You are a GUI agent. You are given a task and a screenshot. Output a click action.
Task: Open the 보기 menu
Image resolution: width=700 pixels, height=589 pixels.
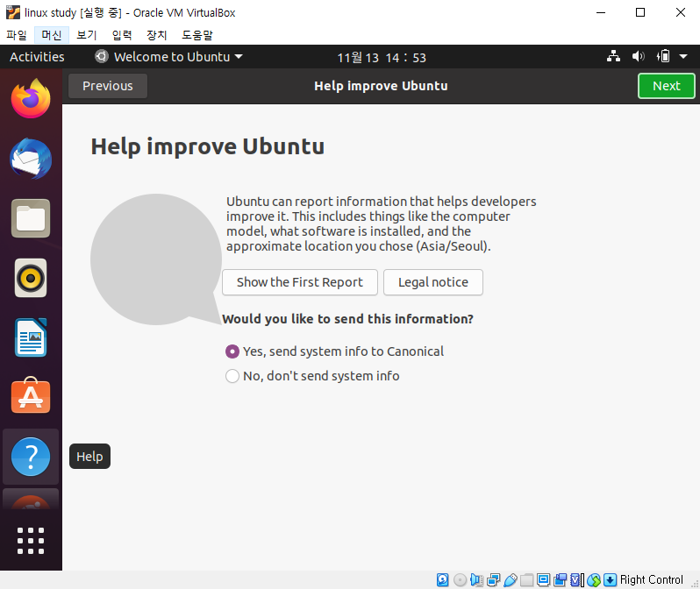pos(87,35)
